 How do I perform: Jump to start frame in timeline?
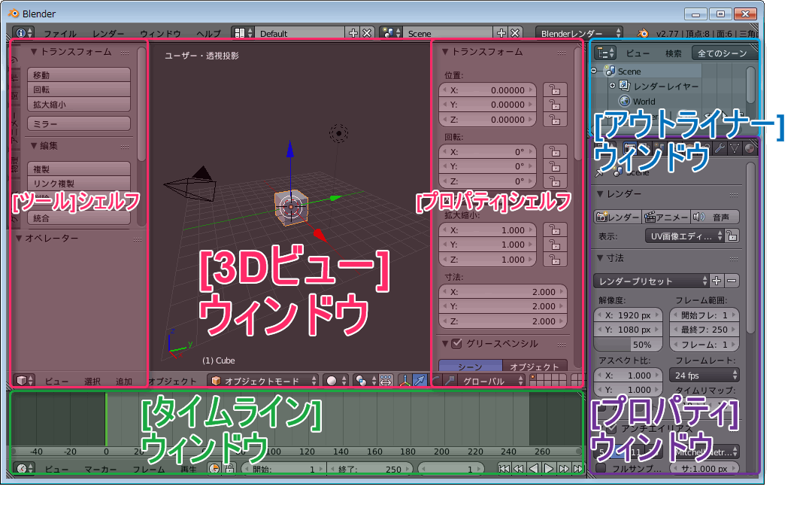[504, 468]
